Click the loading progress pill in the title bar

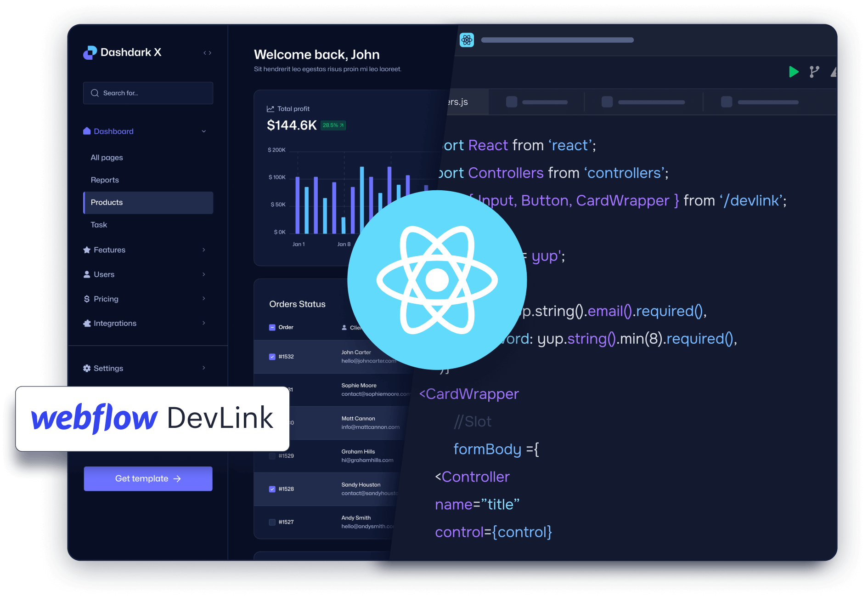pyautogui.click(x=557, y=40)
